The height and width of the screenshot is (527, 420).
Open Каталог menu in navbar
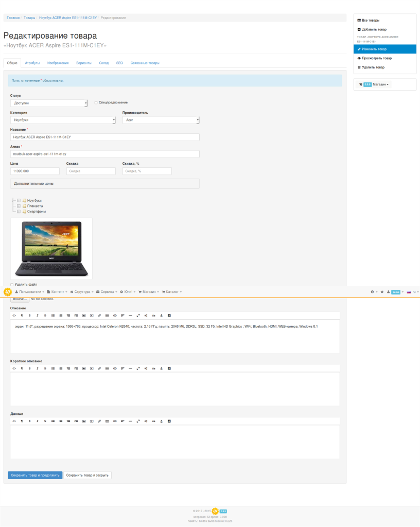(172, 292)
